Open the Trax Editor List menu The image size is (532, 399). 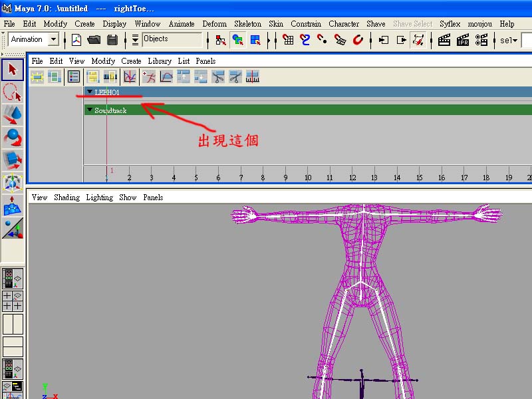(184, 61)
